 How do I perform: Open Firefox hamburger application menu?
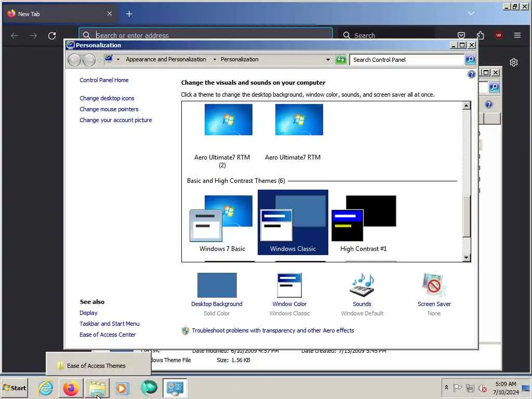click(x=517, y=35)
